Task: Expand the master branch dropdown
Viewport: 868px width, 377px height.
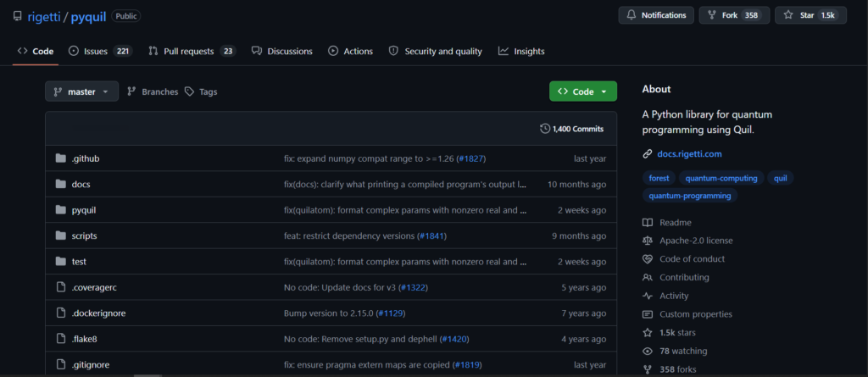Action: coord(82,91)
